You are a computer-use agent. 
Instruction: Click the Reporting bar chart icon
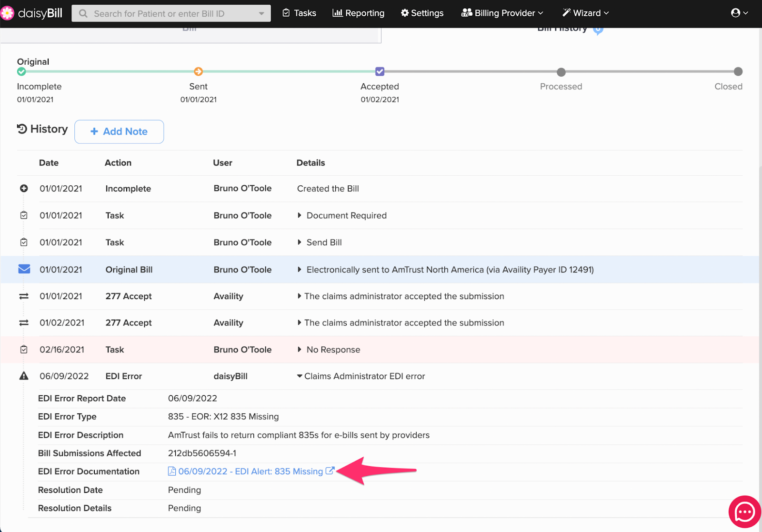pyautogui.click(x=337, y=13)
